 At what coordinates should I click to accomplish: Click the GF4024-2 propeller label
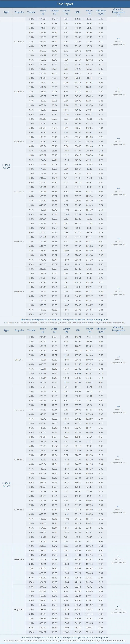coord(19,459)
